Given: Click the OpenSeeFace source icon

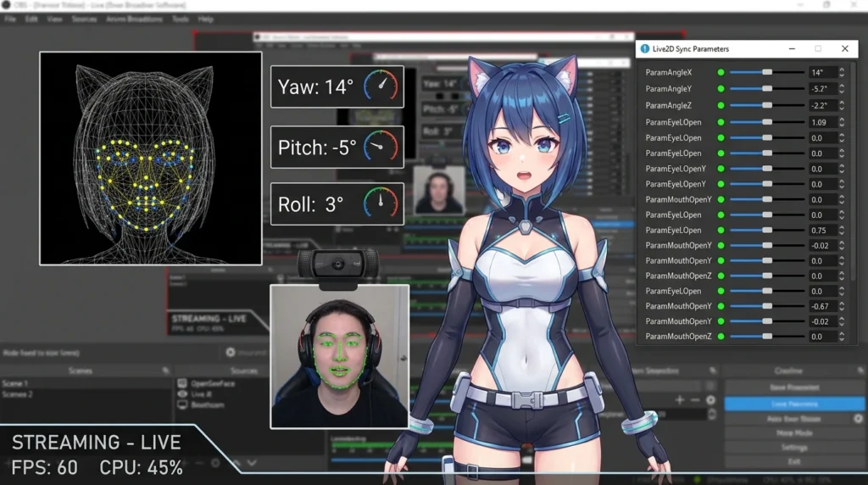Looking at the screenshot, I should click(182, 383).
